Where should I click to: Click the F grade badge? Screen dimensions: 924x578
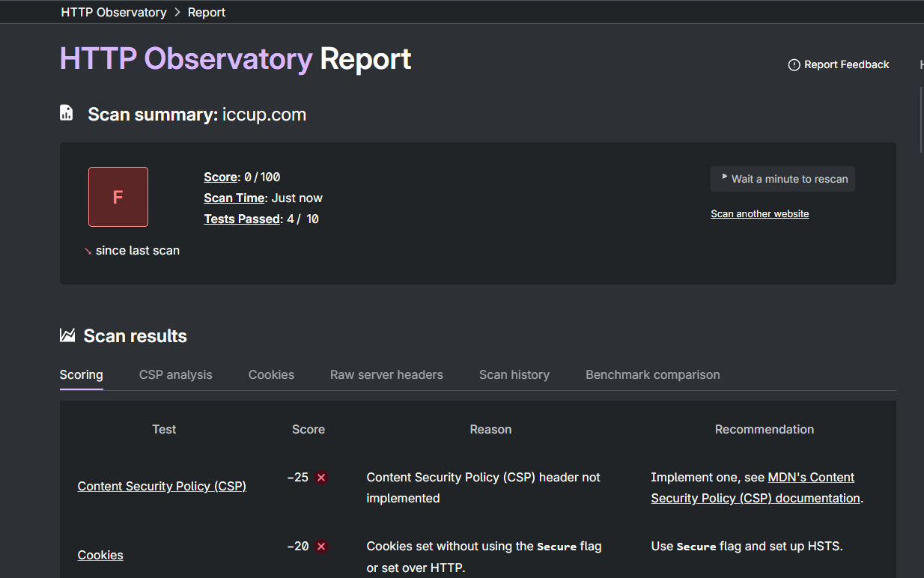[x=118, y=197]
